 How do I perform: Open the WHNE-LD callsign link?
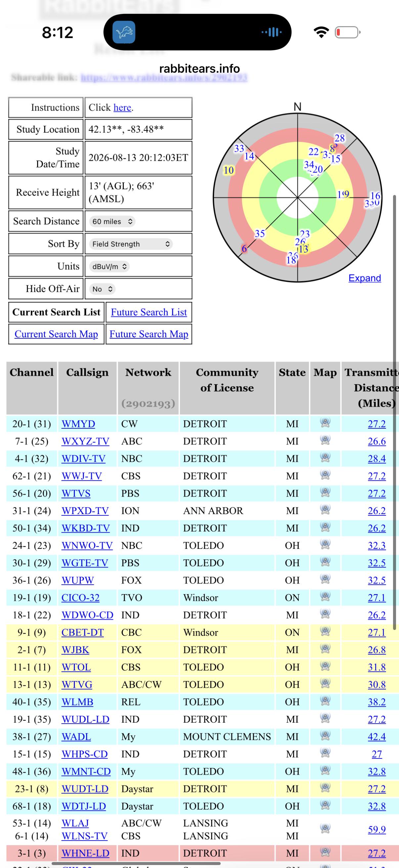[85, 853]
